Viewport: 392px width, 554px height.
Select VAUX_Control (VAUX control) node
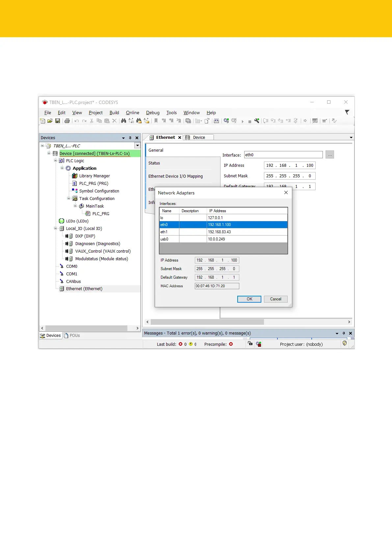(103, 251)
